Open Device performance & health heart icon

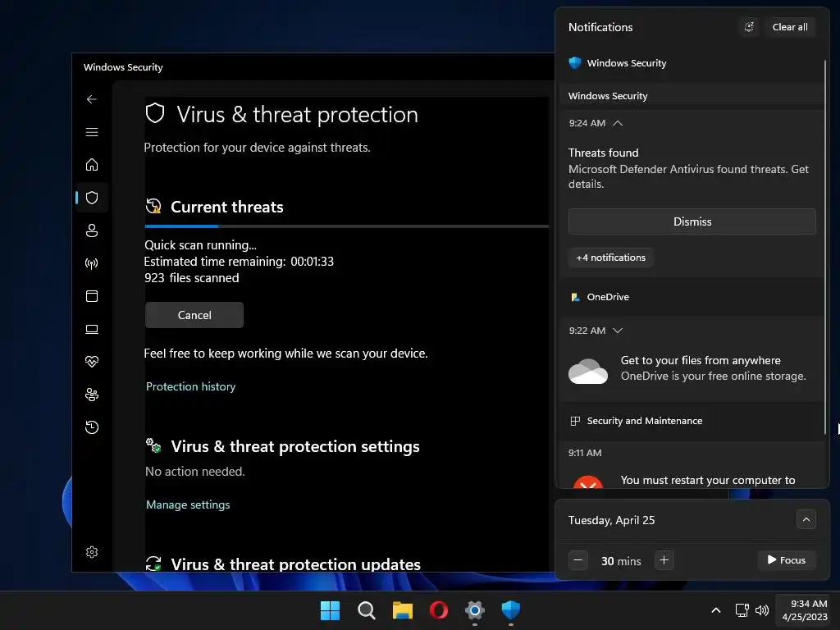(x=92, y=362)
